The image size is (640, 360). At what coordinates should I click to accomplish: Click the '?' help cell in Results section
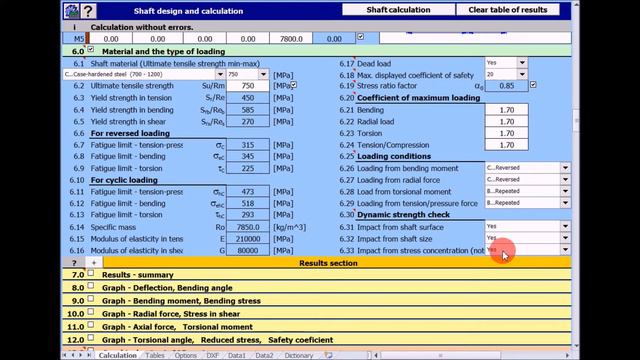point(74,263)
